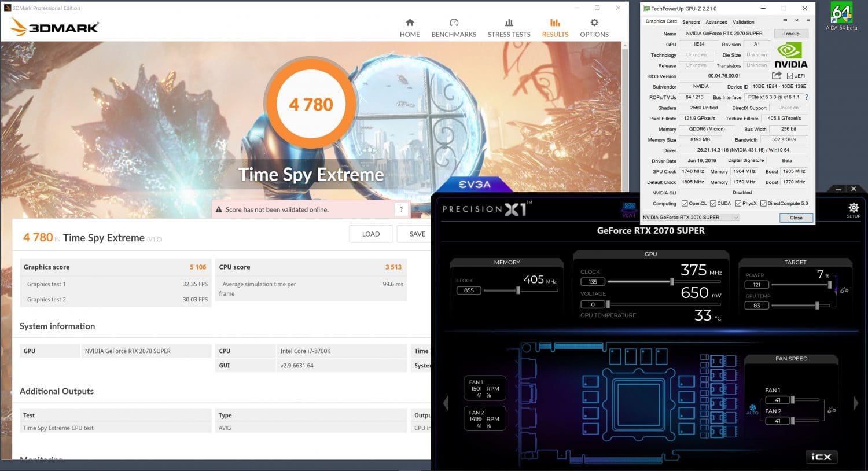This screenshot has width=868, height=471.
Task: Switch to the Sensors tab in GPU-Z
Action: click(691, 22)
